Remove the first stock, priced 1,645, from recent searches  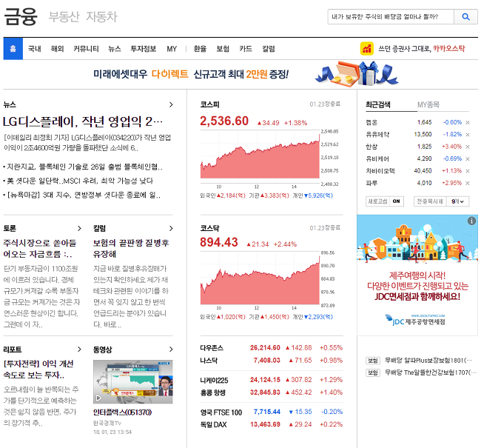coord(468,122)
